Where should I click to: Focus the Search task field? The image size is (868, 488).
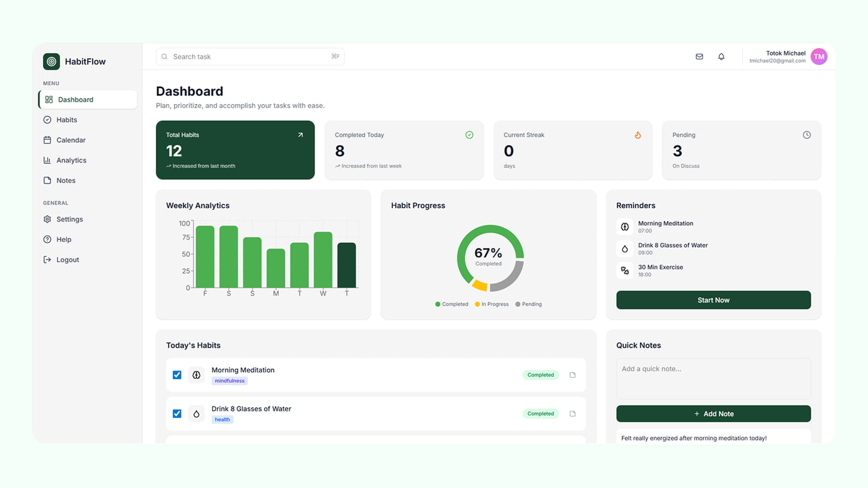pyautogui.click(x=250, y=56)
